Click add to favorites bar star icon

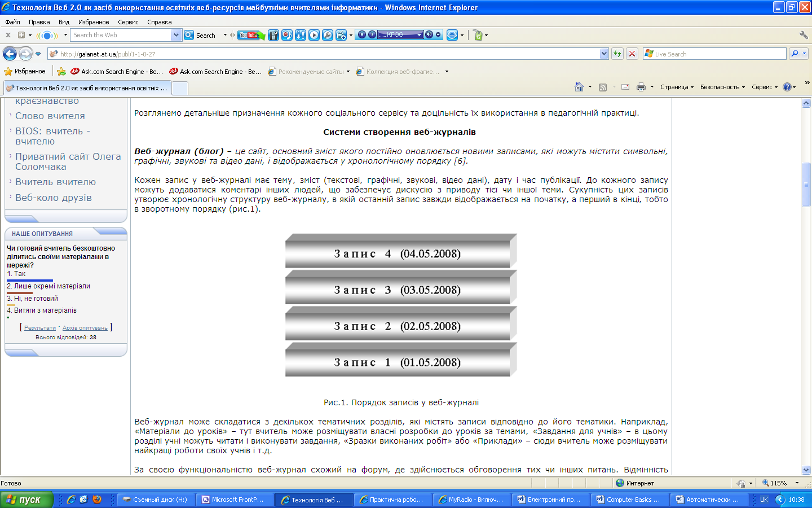(x=61, y=72)
